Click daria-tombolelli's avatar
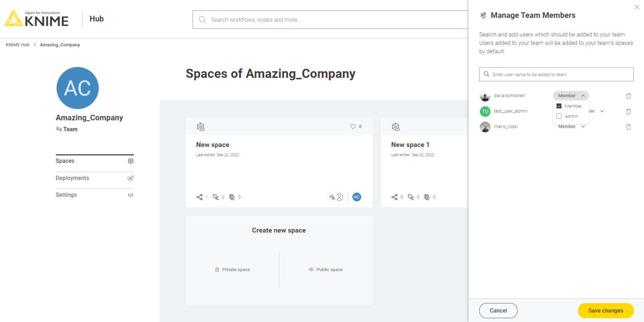Viewport: 644px width, 322px height. click(485, 96)
